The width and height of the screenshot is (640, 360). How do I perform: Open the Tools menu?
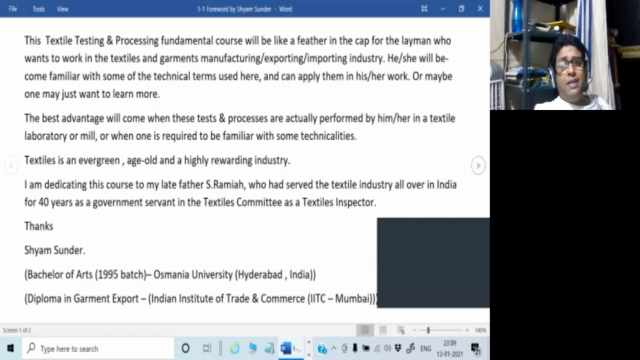(x=38, y=9)
